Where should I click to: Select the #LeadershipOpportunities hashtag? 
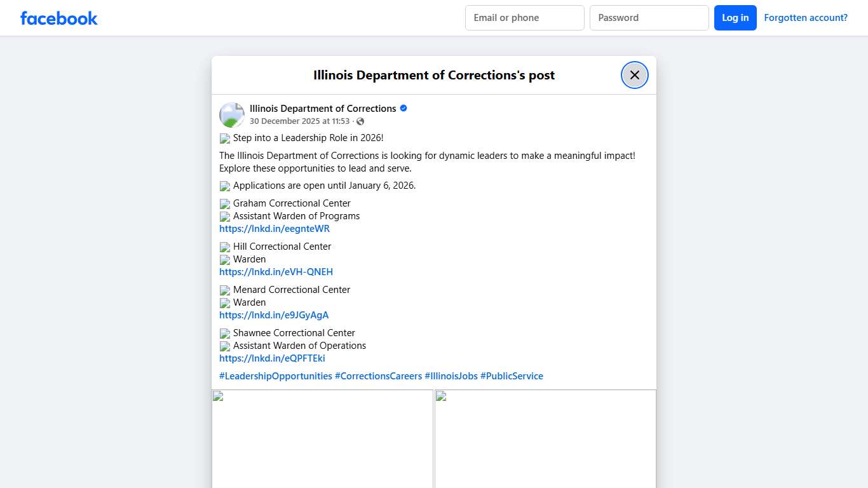[x=276, y=376]
